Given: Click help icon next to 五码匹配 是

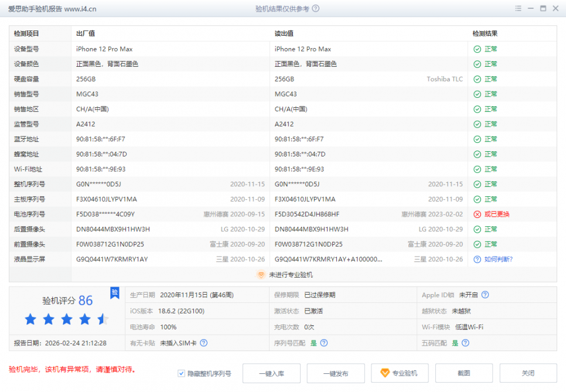Looking at the screenshot, I should [465, 343].
